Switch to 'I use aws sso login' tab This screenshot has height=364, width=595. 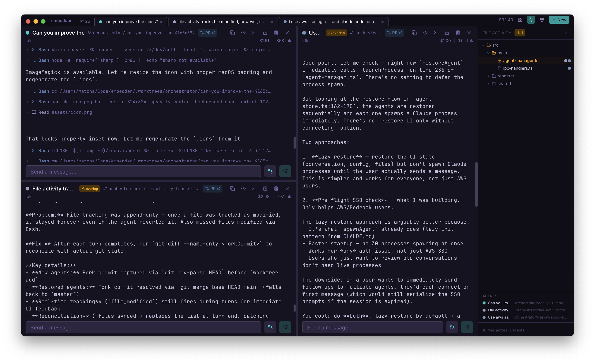333,22
